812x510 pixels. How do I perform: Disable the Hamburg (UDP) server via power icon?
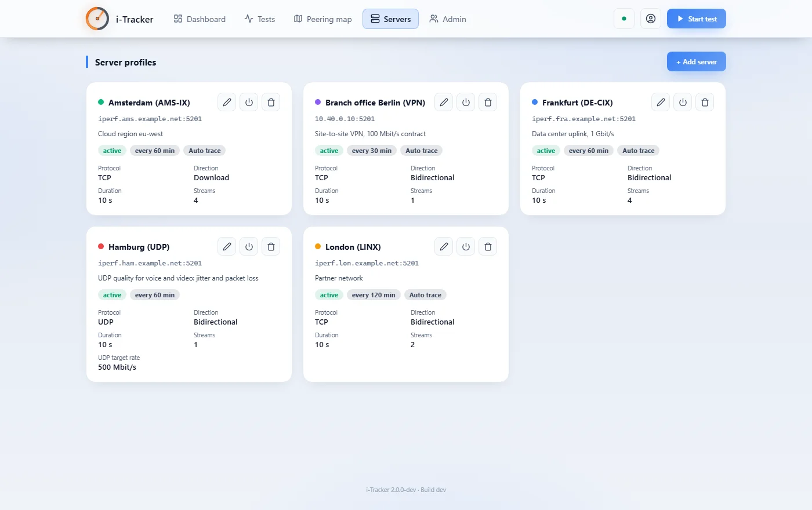click(249, 246)
